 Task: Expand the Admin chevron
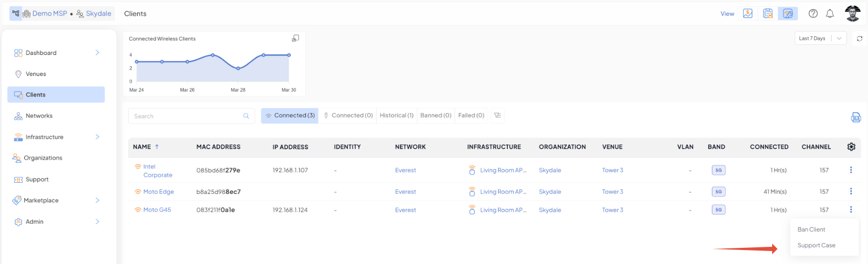pos(97,221)
